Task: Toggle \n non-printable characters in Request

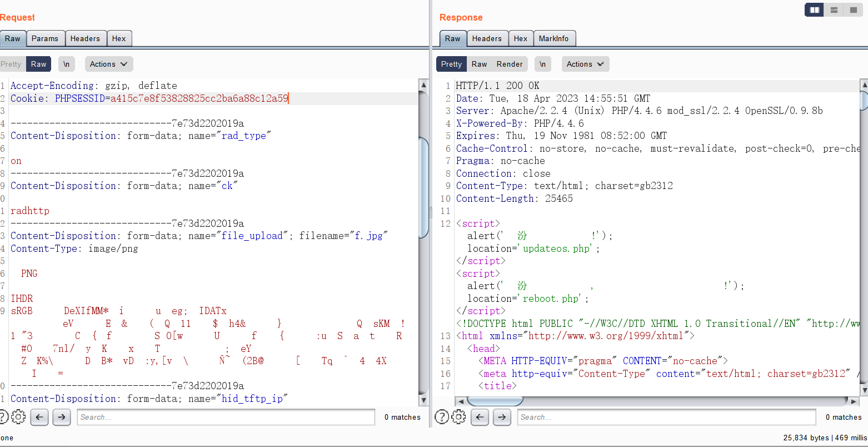Action: click(66, 64)
